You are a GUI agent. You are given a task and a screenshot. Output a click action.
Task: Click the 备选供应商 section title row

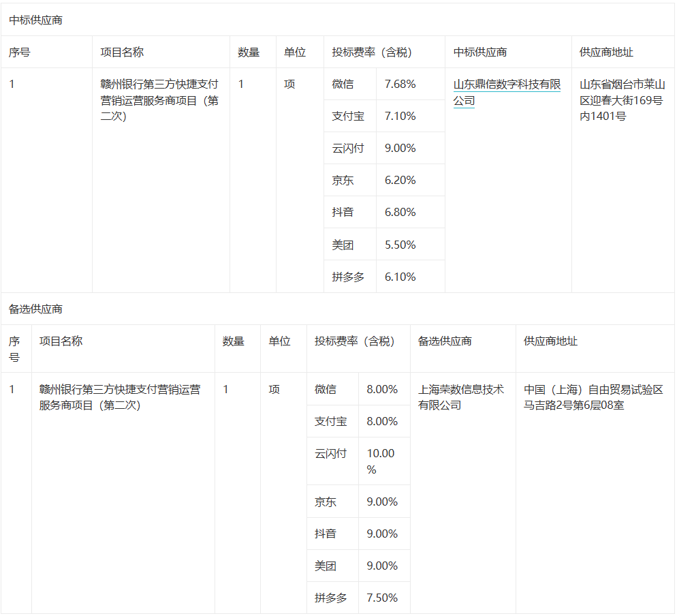pos(35,309)
